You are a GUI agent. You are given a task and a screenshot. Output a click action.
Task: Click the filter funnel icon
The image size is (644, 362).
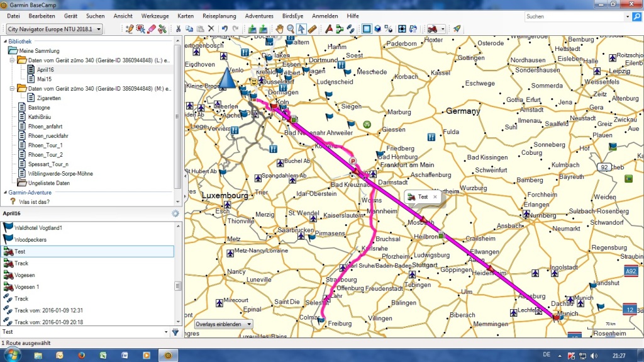[175, 332]
